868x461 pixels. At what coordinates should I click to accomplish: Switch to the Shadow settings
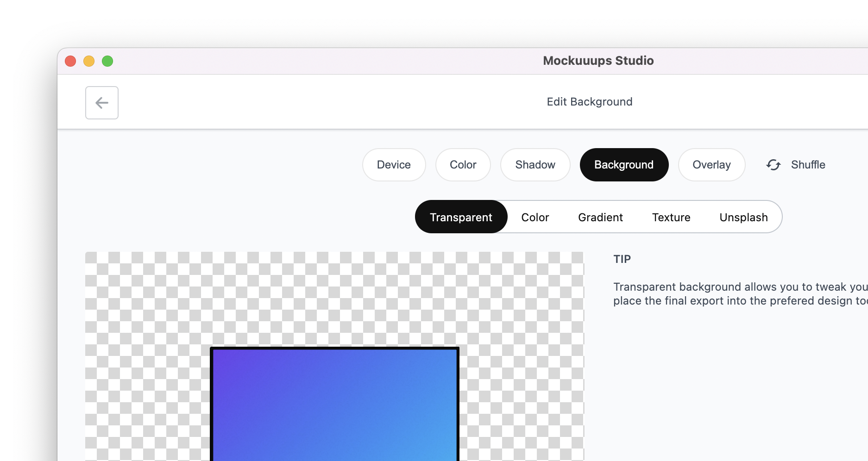(535, 165)
